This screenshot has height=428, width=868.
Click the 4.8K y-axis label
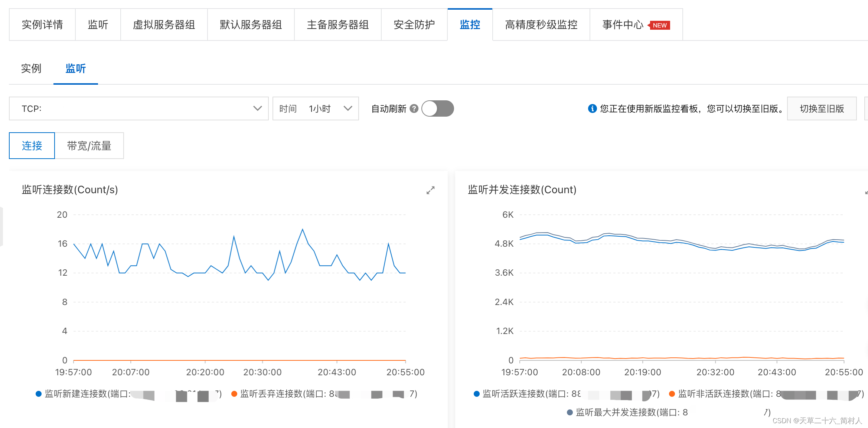(x=504, y=244)
